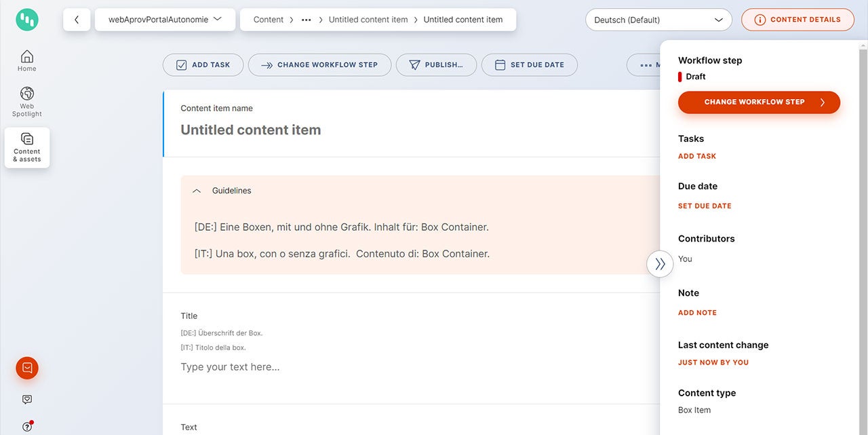Open the Deutsch (Default) language selector

[658, 20]
